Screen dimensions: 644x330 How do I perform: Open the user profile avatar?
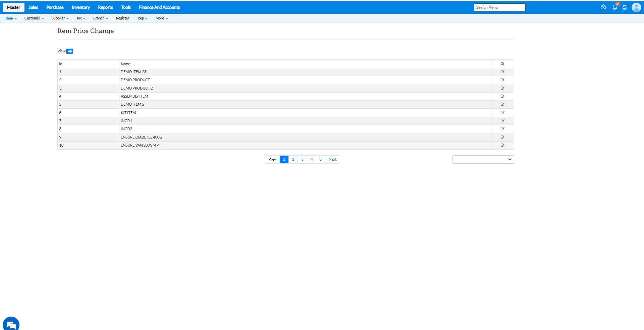click(636, 7)
